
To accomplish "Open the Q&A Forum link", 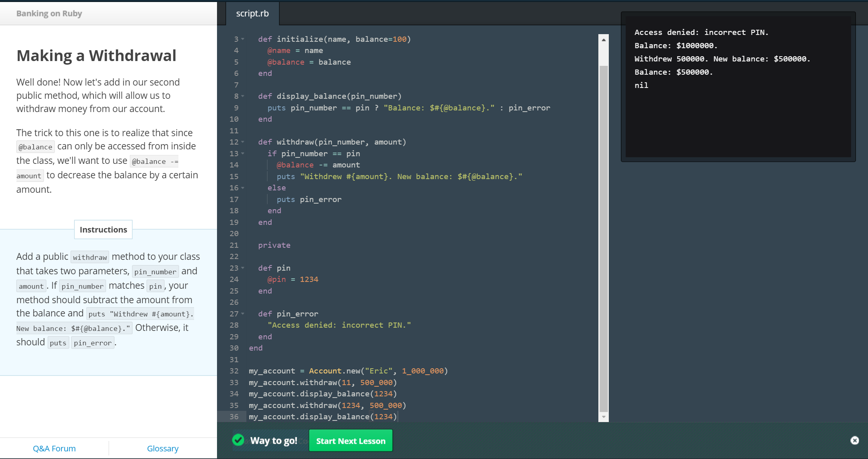I will (54, 448).
